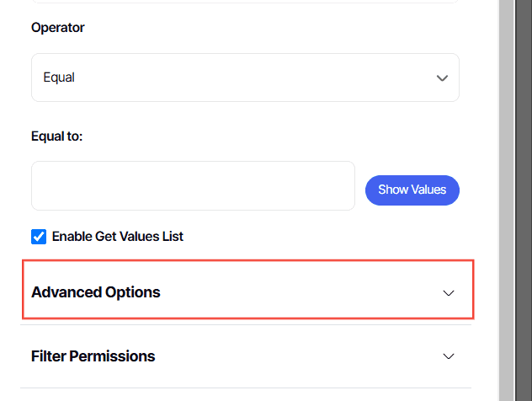Click the 'Show Values' text on the blue pill button
The height and width of the screenshot is (401, 532).
(x=412, y=190)
